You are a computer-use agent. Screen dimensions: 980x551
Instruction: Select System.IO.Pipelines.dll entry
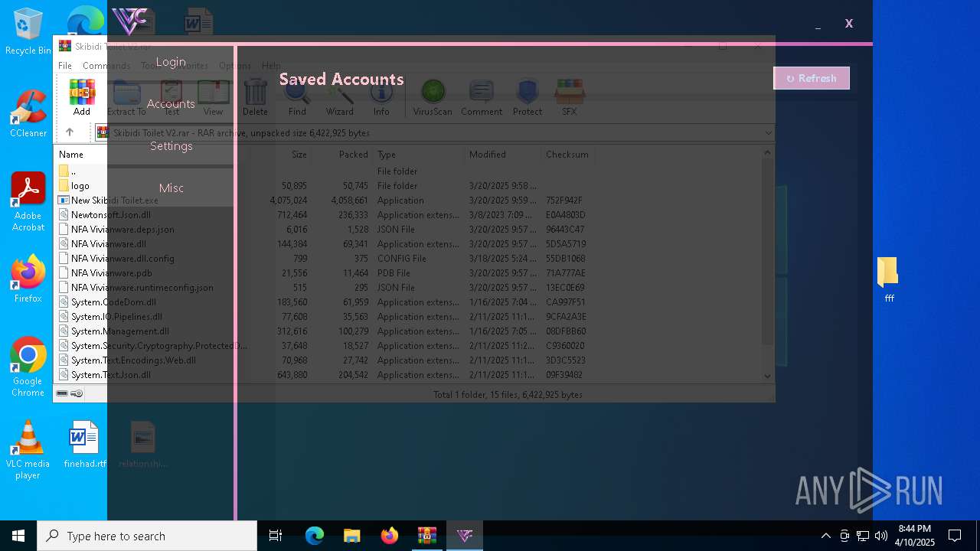pyautogui.click(x=116, y=317)
